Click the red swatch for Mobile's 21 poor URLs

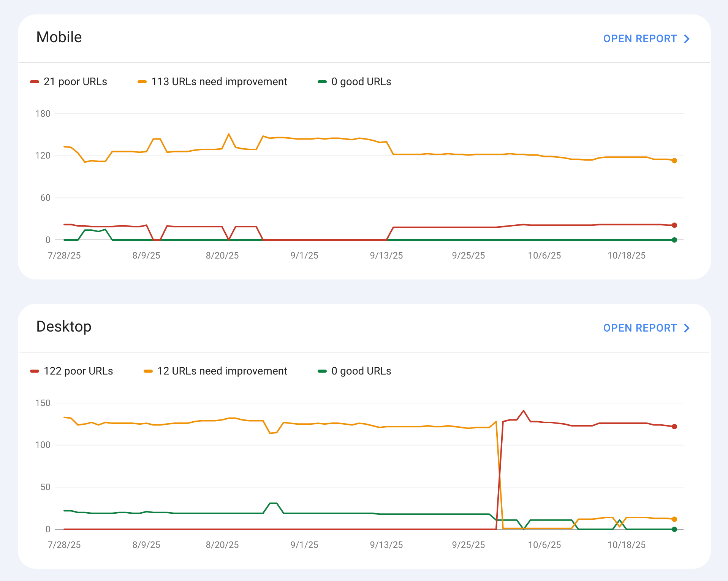[35, 82]
